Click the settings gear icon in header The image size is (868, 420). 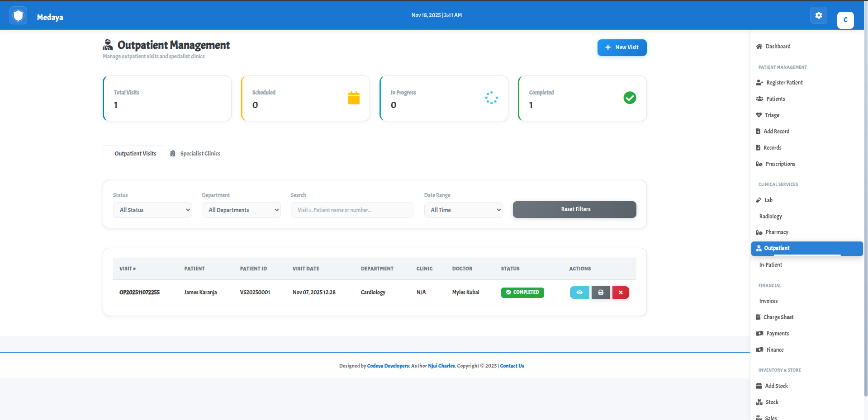[x=818, y=16]
